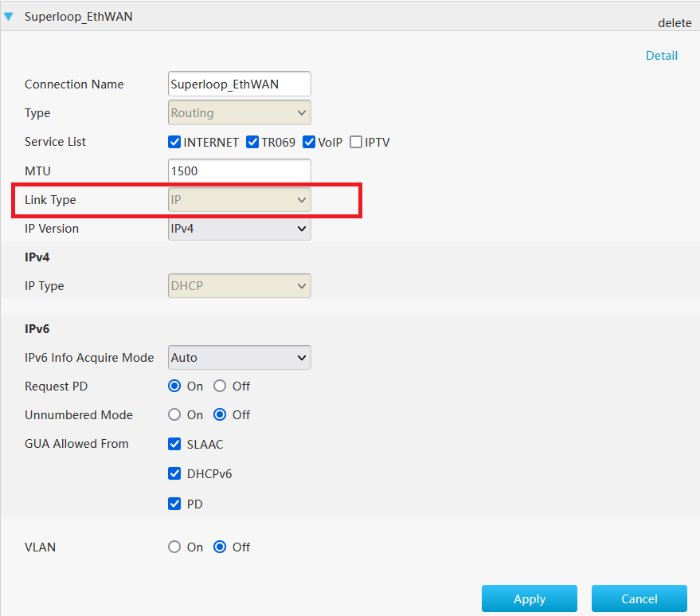The height and width of the screenshot is (616, 700).
Task: Open the IPv6 Info Acquire Mode dropdown
Action: 239,357
